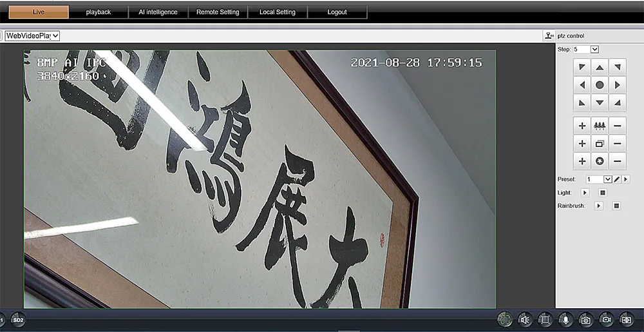Viewport: 644px width, 332px height.
Task: Click the PTZ center circle button
Action: 600,85
